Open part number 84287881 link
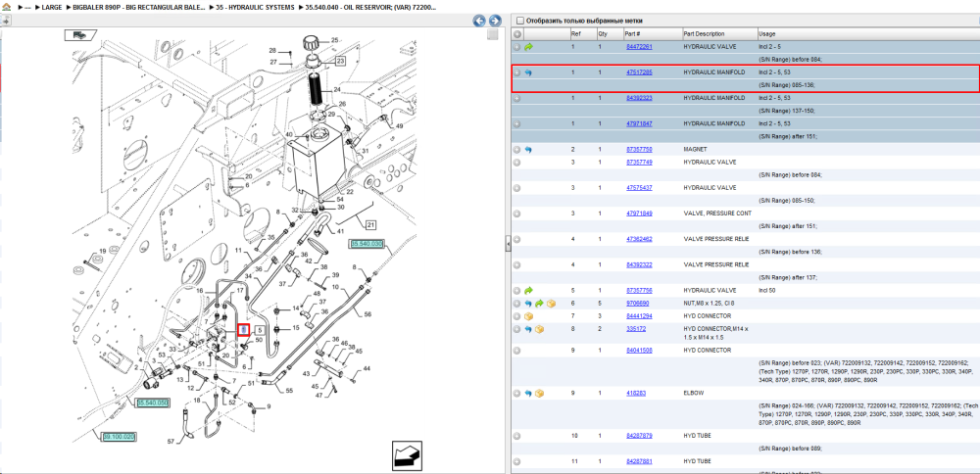Image resolution: width=980 pixels, height=474 pixels. [x=639, y=461]
